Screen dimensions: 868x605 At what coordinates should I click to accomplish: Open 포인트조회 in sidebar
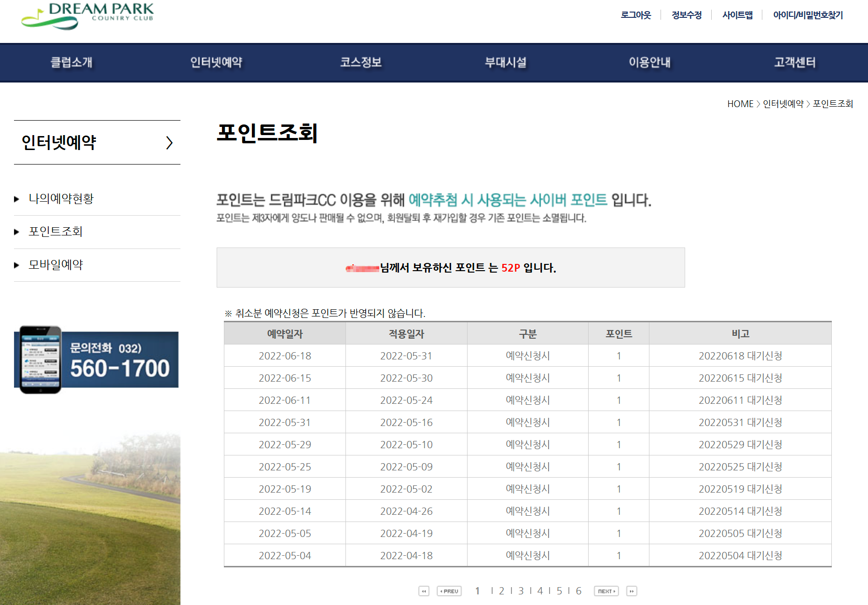click(55, 232)
